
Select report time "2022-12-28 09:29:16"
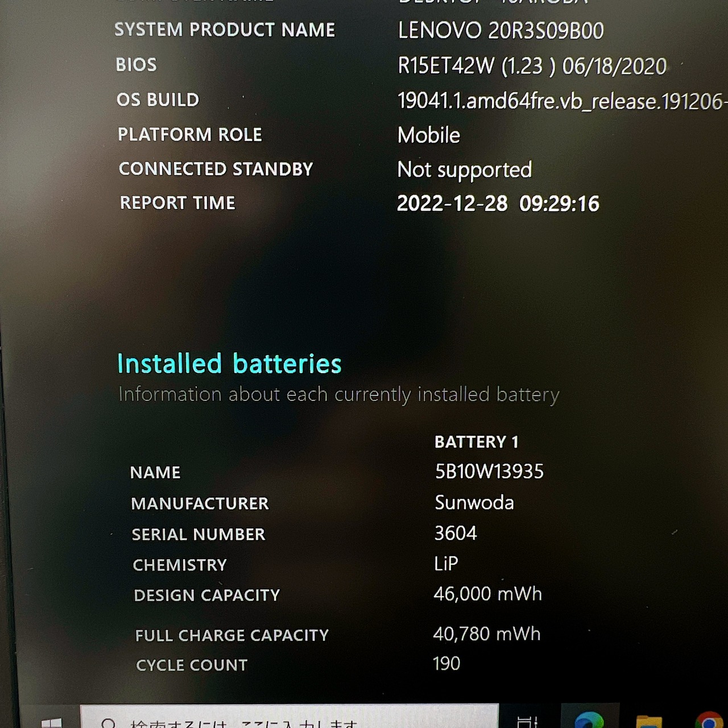[498, 204]
